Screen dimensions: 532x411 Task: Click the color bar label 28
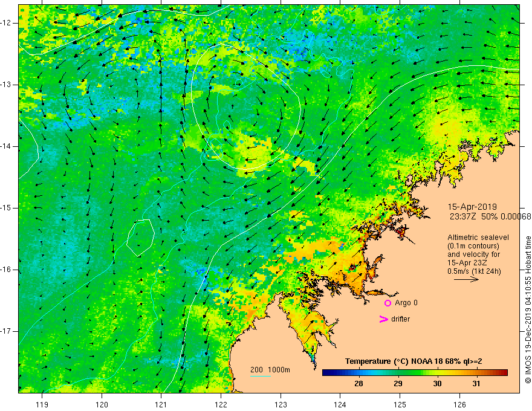click(x=358, y=384)
